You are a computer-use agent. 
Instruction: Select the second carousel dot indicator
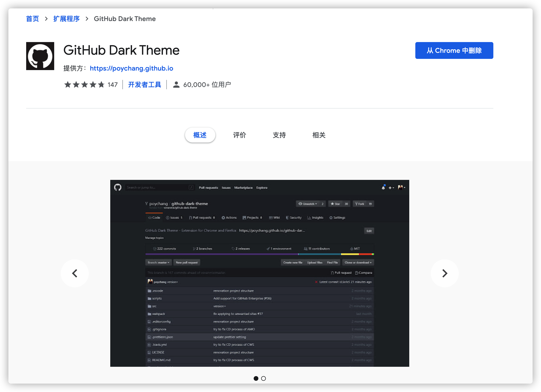tap(263, 378)
